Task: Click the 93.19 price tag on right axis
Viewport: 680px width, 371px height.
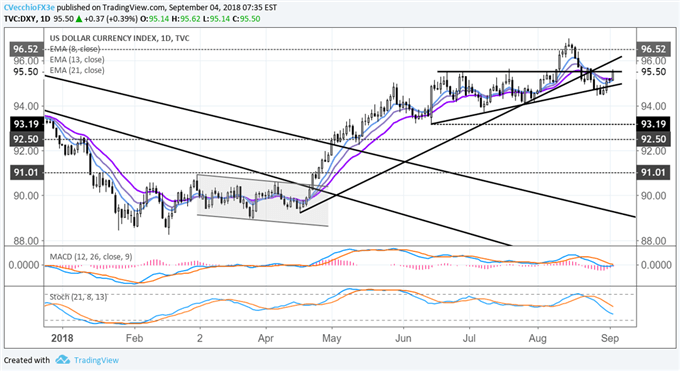Action: pos(654,124)
